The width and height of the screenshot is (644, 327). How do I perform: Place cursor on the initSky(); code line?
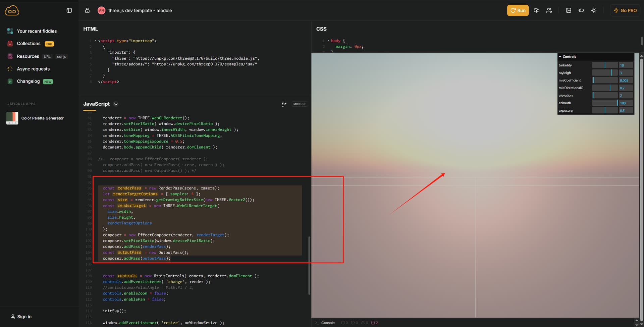click(114, 311)
